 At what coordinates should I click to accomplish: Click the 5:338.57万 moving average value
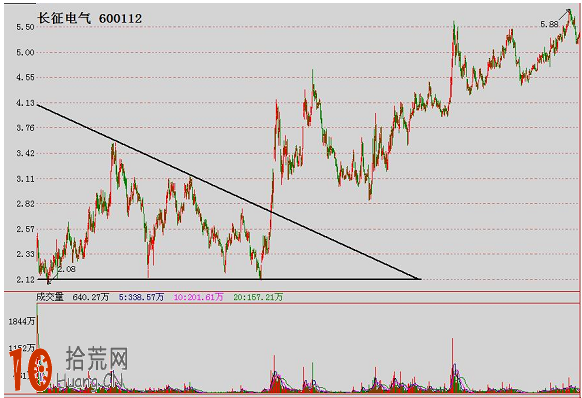(x=141, y=297)
